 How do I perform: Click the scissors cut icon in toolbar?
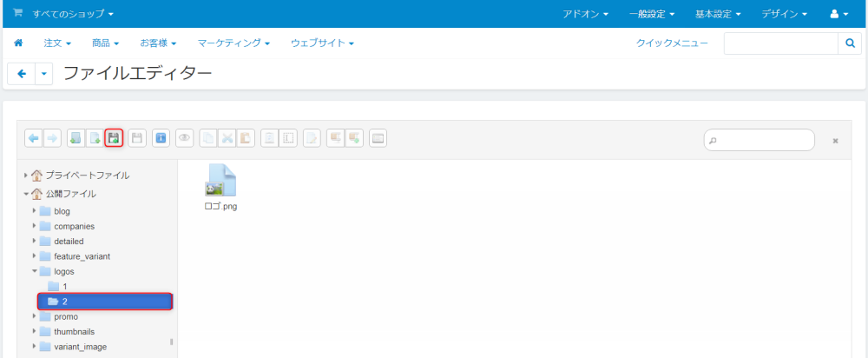(227, 138)
